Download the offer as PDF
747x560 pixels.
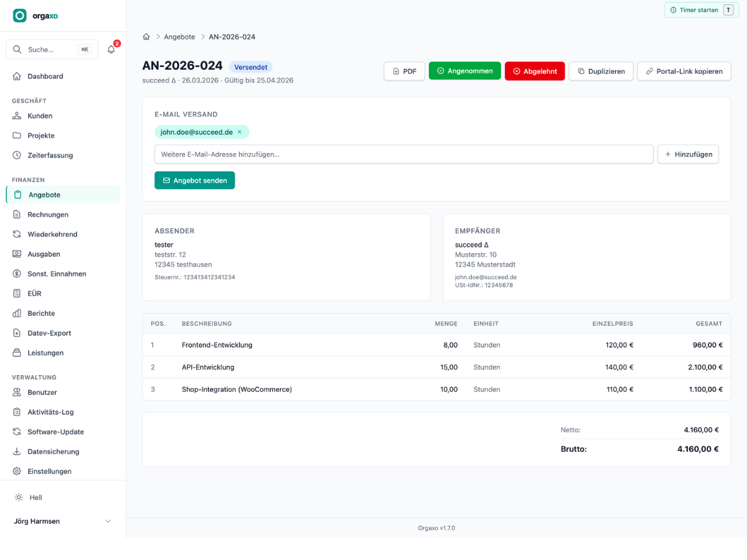click(405, 71)
